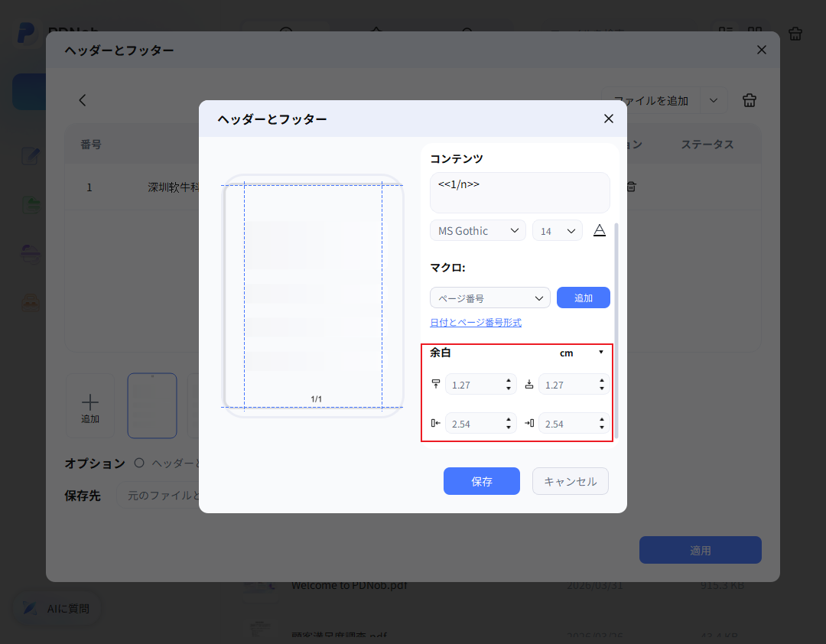826x644 pixels.
Task: Open the font color picker icon
Action: pyautogui.click(x=600, y=229)
